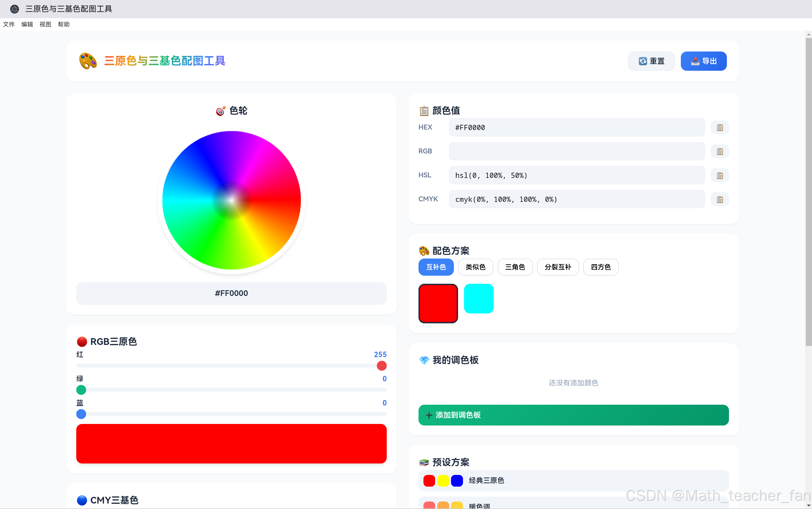Click the HSL input field
Viewport: 812px width, 509px height.
click(x=576, y=175)
